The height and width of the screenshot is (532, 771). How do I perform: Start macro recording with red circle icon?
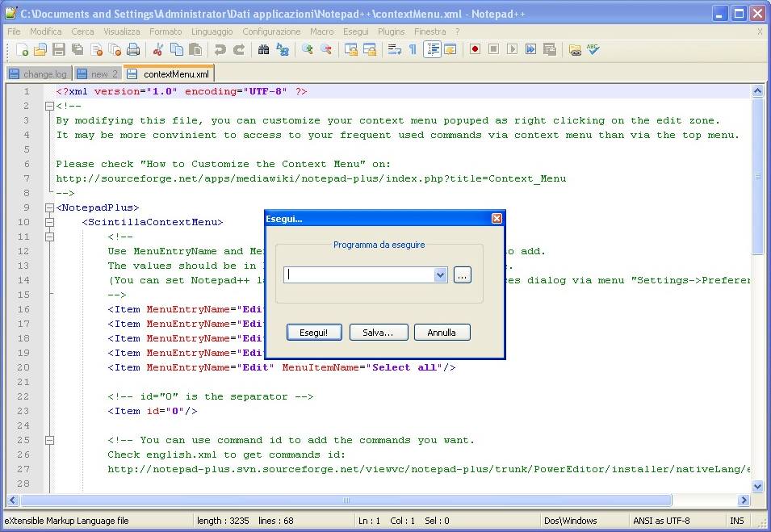pyautogui.click(x=475, y=50)
